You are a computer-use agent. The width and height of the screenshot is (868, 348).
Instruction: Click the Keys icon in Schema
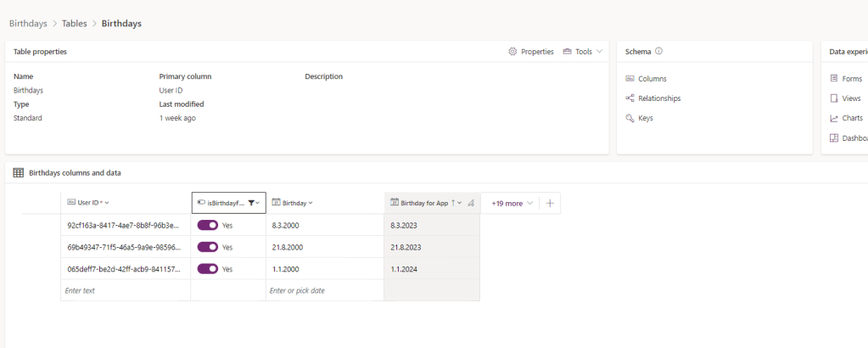[630, 118]
